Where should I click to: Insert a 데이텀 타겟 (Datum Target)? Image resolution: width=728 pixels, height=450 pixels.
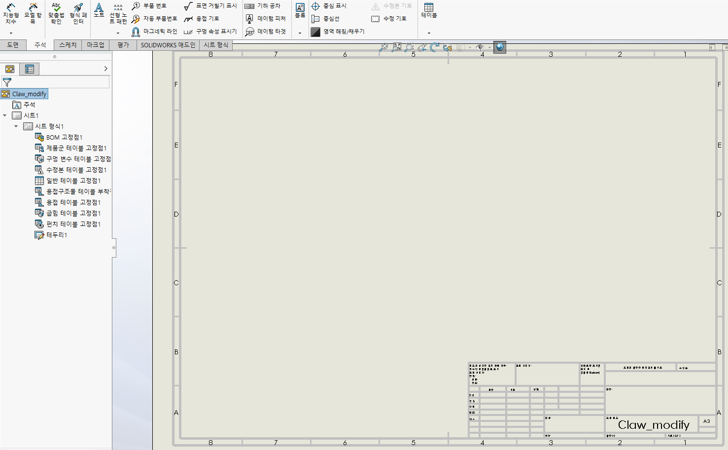(x=266, y=32)
